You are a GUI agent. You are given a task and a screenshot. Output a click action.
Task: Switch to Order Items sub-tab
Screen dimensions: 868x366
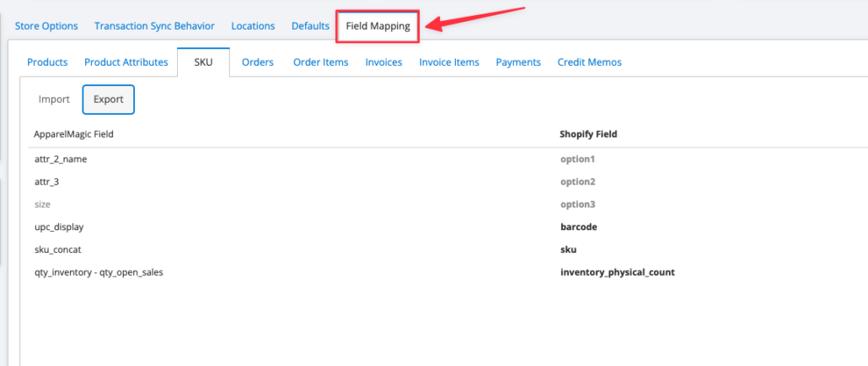click(321, 62)
